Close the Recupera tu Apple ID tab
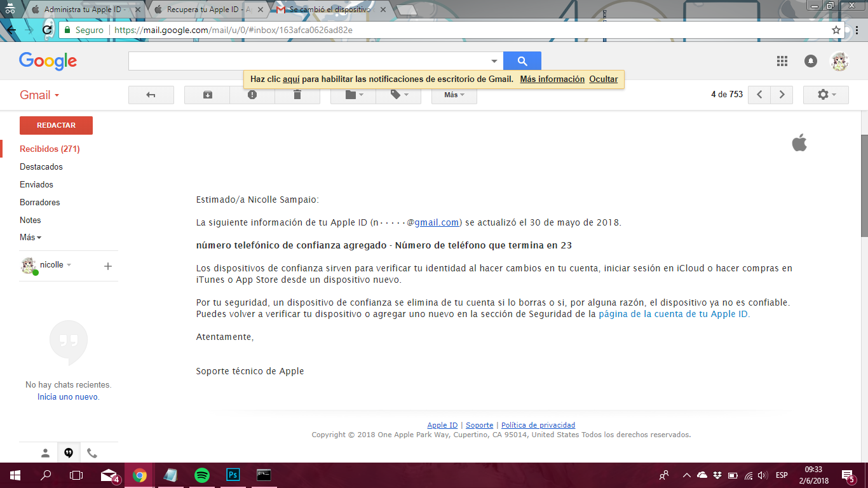This screenshot has height=488, width=868. (260, 10)
